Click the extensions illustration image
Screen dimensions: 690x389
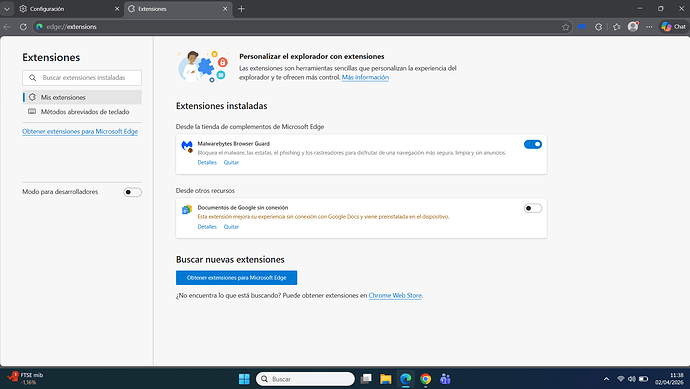click(203, 66)
